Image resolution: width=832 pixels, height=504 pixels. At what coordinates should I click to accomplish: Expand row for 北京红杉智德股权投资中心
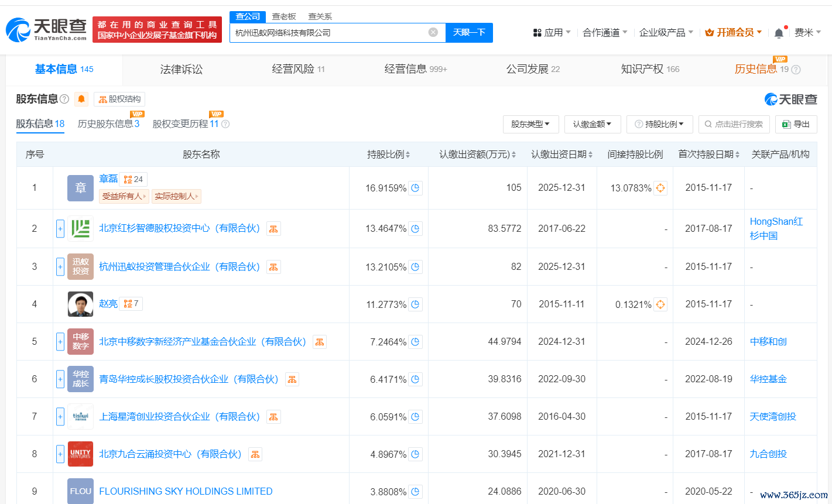coord(60,229)
